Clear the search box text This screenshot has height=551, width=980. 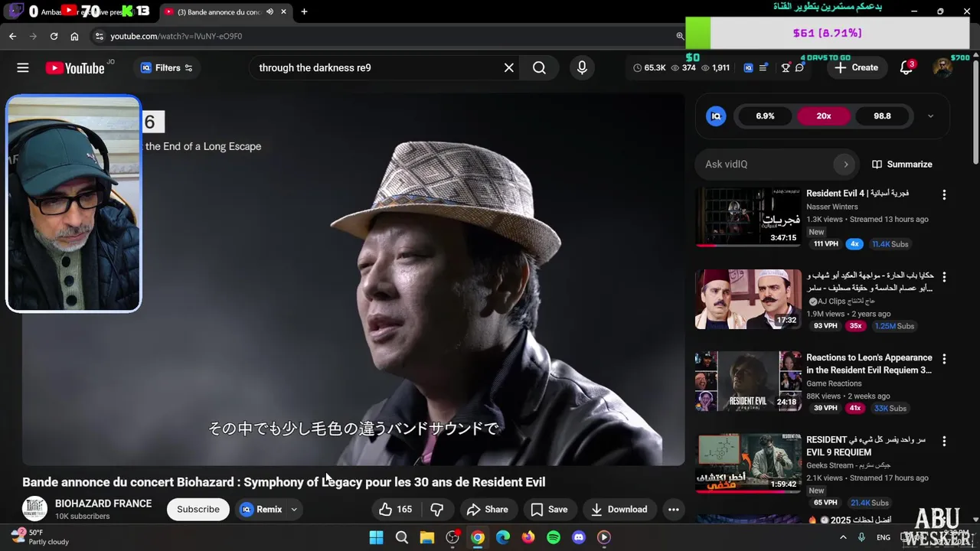509,68
